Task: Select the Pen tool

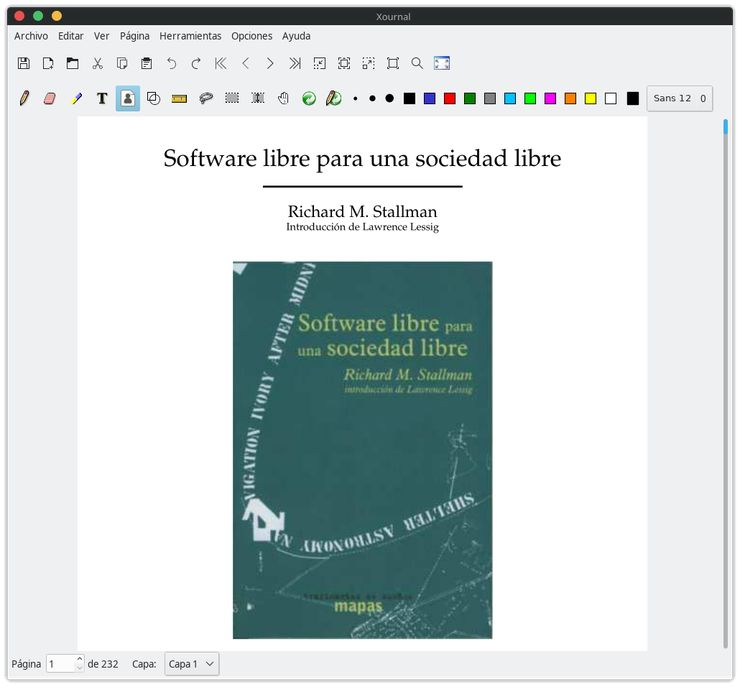Action: [24, 98]
